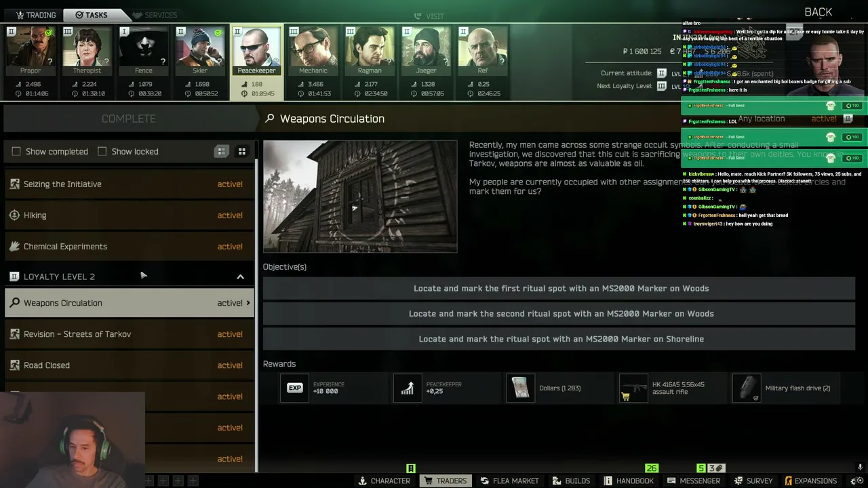Click the green notification badge showing 26
This screenshot has width=868, height=488.
(x=652, y=468)
